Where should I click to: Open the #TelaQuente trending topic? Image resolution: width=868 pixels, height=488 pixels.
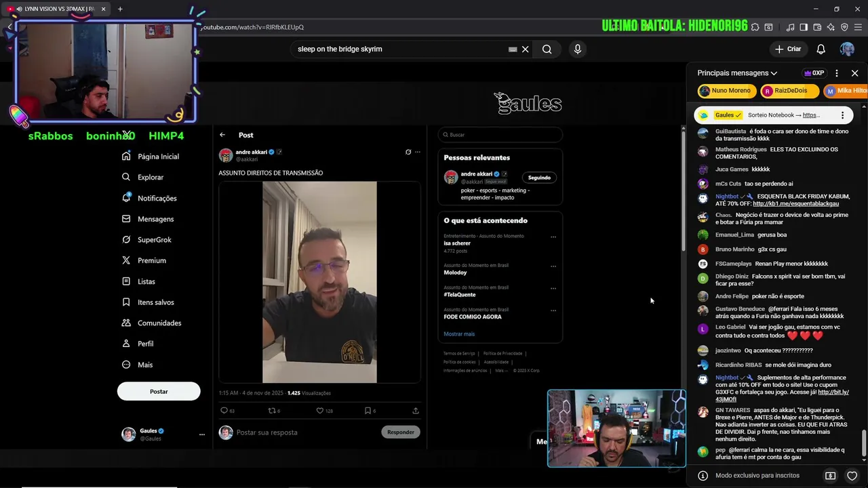tap(460, 295)
